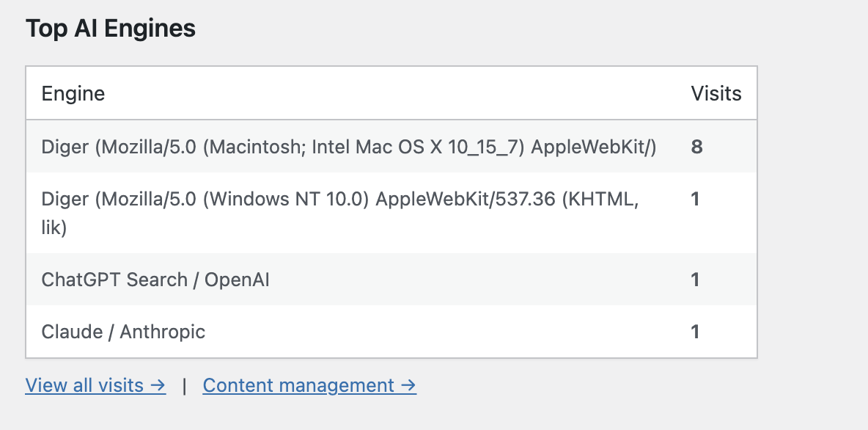This screenshot has height=430, width=868.
Task: Click the Engine name text ChatGPT Search
Action: (154, 280)
